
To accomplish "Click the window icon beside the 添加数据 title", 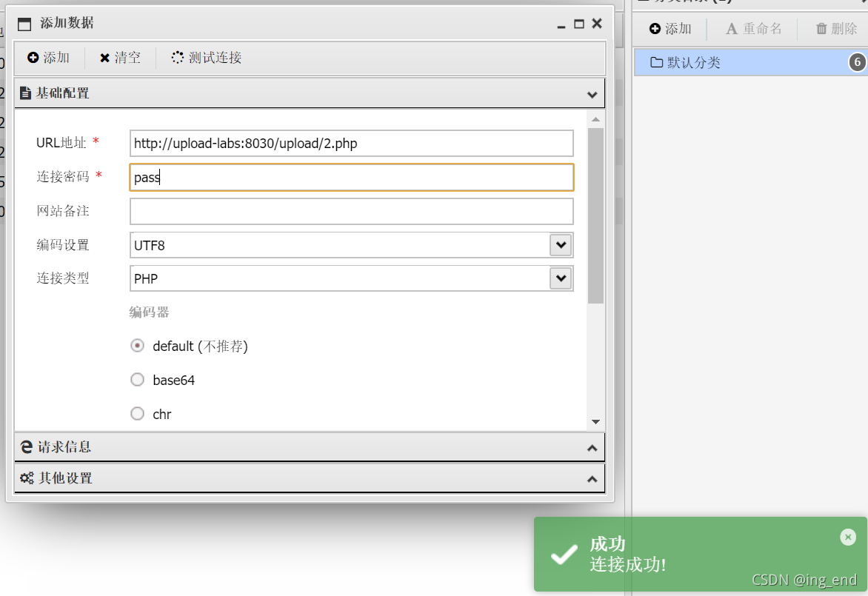I will [x=24, y=24].
